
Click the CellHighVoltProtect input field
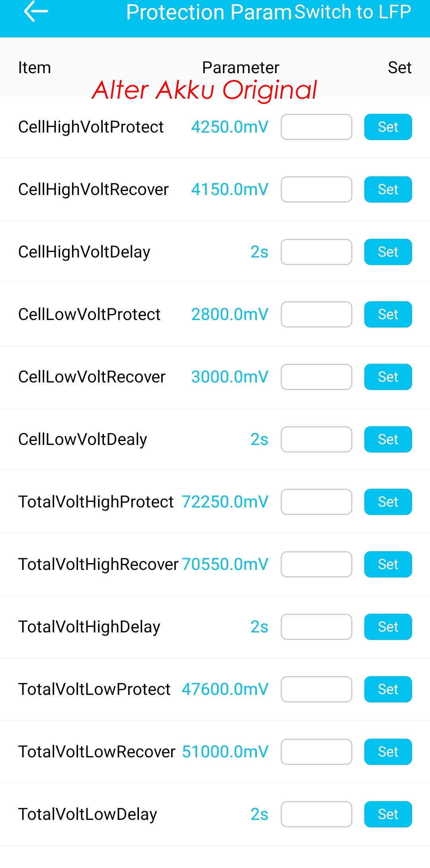(316, 127)
